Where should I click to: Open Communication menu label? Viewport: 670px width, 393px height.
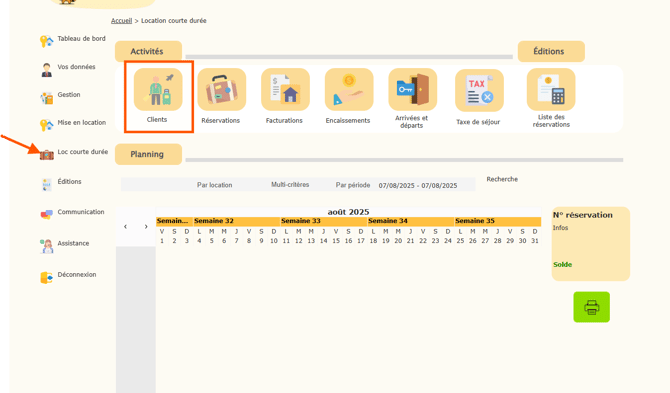coord(81,212)
